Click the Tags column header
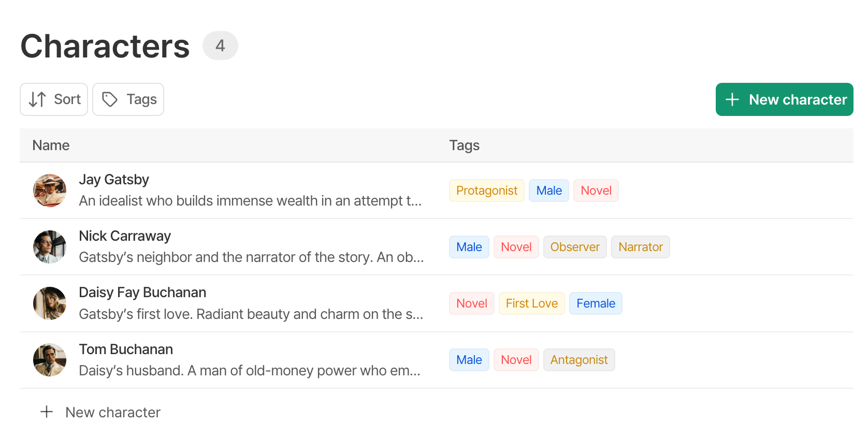Viewport: 868px width, 438px height. pyautogui.click(x=465, y=145)
